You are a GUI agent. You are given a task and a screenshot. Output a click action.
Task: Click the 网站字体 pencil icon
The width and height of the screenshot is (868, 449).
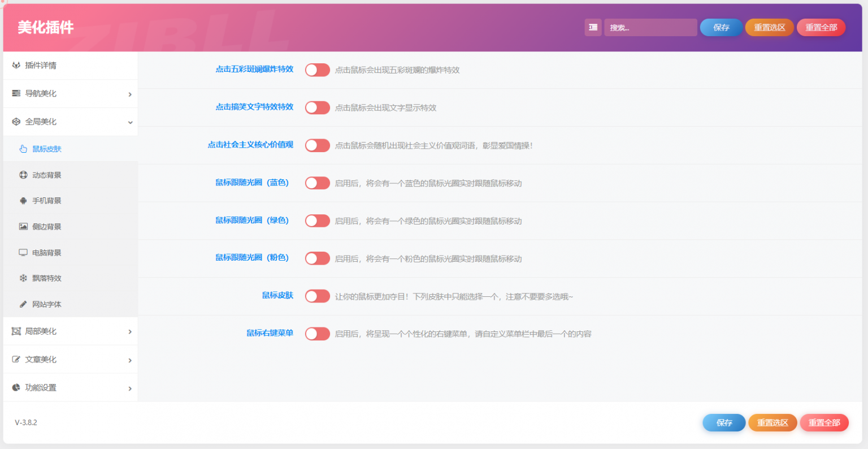point(23,304)
